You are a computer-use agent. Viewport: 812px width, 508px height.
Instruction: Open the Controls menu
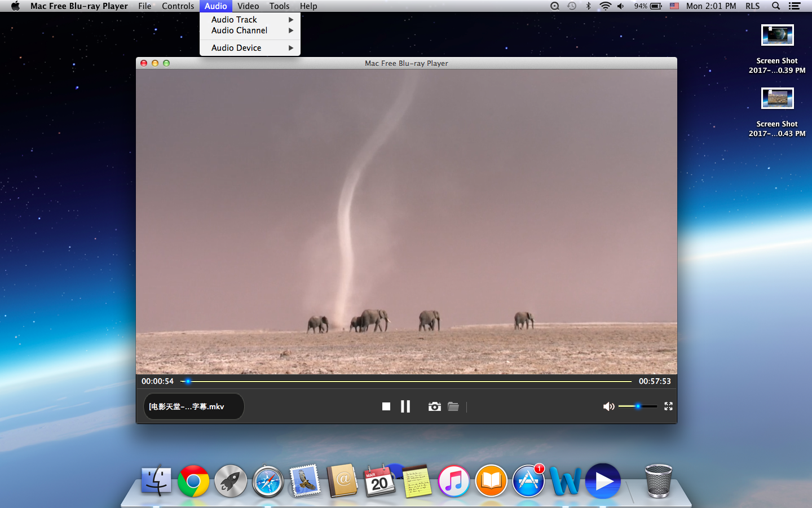pyautogui.click(x=178, y=6)
